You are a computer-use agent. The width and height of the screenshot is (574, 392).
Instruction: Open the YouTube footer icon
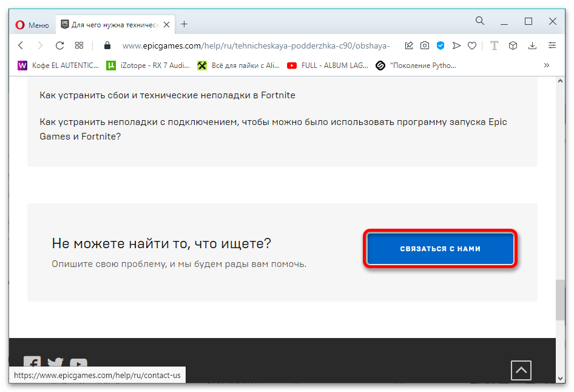tap(78, 362)
